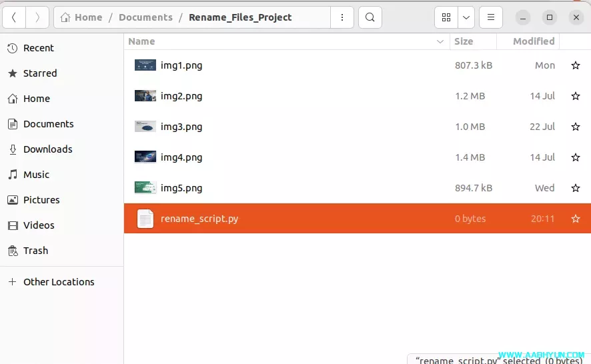Click the Trash icon in sidebar

[x=12, y=251]
